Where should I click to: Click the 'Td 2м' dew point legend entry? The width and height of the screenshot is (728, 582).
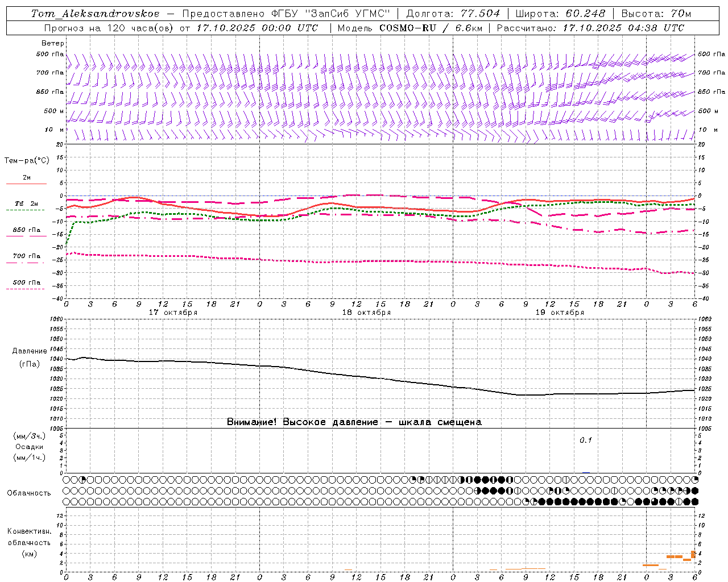27,203
